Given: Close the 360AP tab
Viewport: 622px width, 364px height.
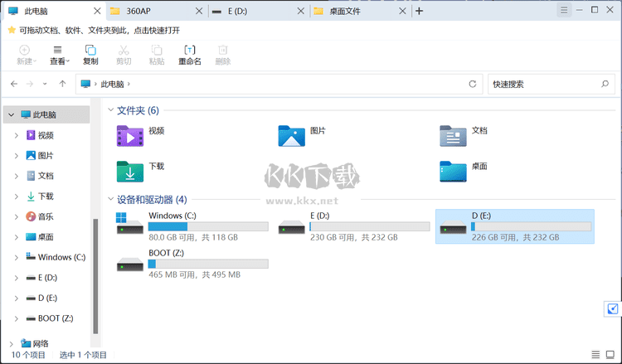Looking at the screenshot, I should [x=199, y=11].
